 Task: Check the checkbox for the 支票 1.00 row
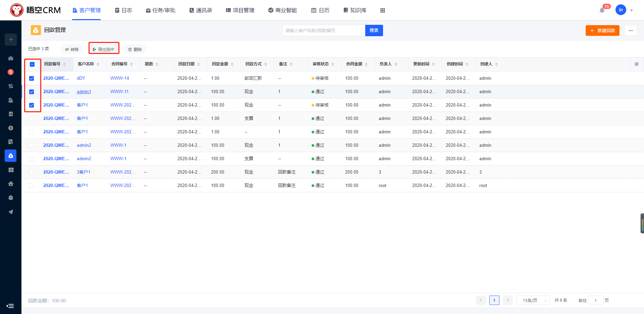tap(32, 119)
